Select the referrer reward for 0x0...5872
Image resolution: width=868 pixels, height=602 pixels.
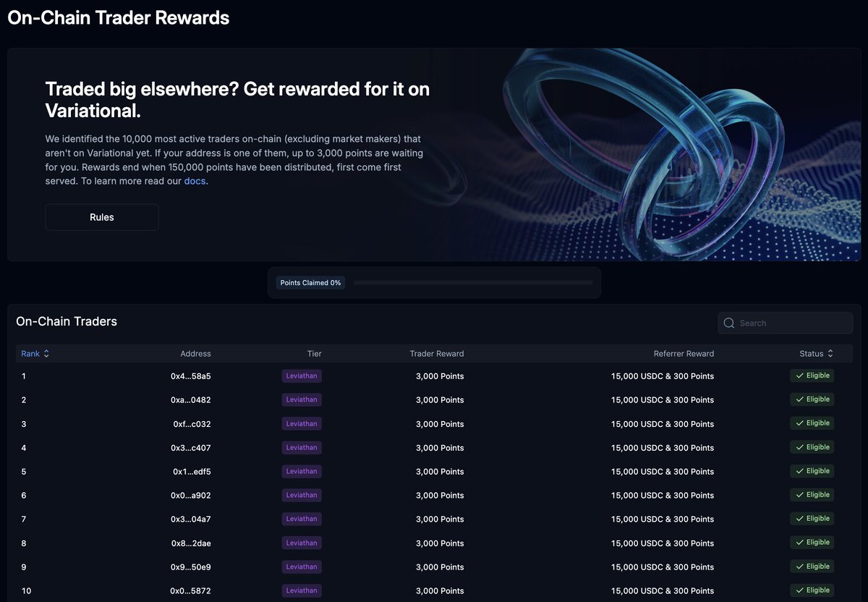click(x=663, y=591)
